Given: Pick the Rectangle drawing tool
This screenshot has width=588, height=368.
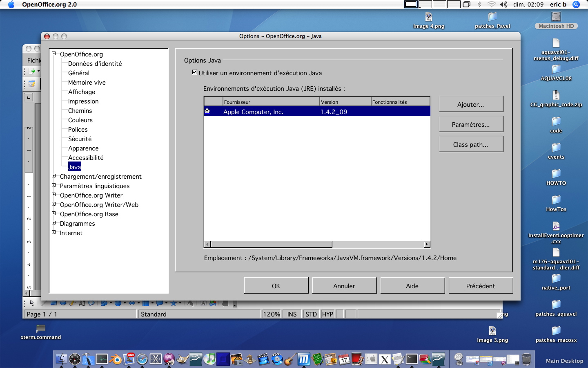Looking at the screenshot, I should tap(53, 303).
